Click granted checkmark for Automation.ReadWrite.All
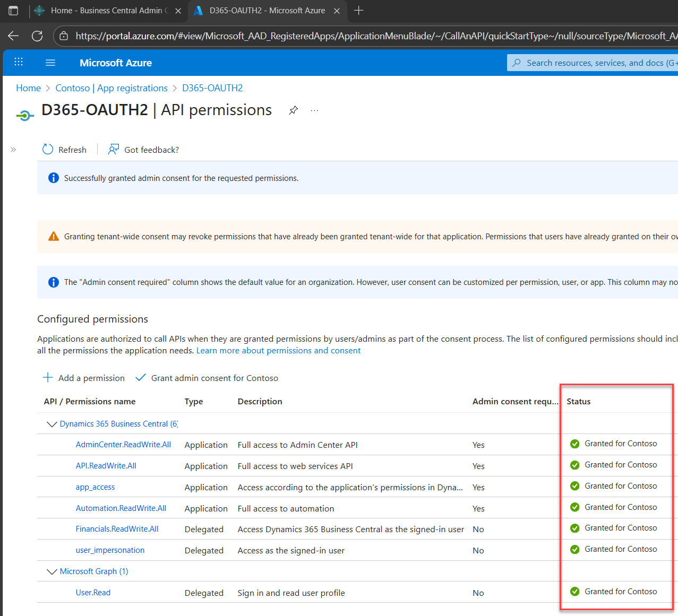 [574, 507]
